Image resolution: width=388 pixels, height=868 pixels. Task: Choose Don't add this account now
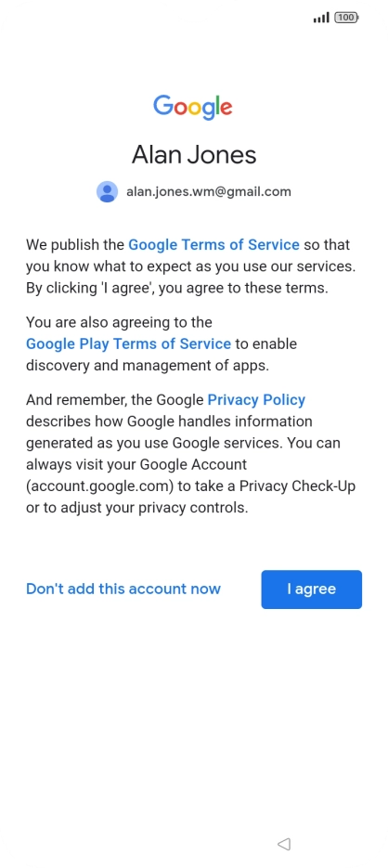[x=123, y=589]
